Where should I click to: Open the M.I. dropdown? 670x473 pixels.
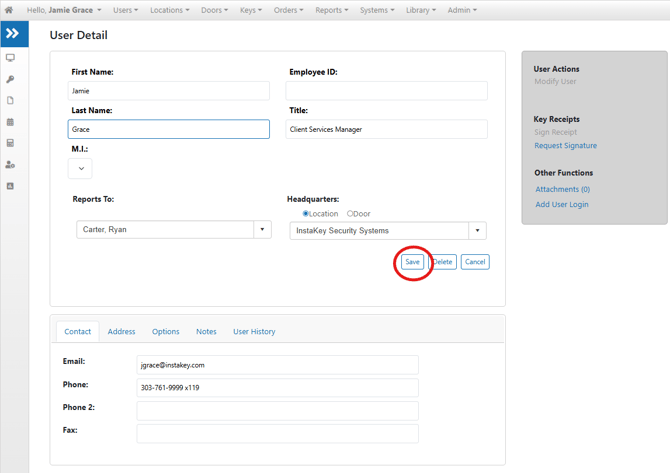click(x=81, y=168)
